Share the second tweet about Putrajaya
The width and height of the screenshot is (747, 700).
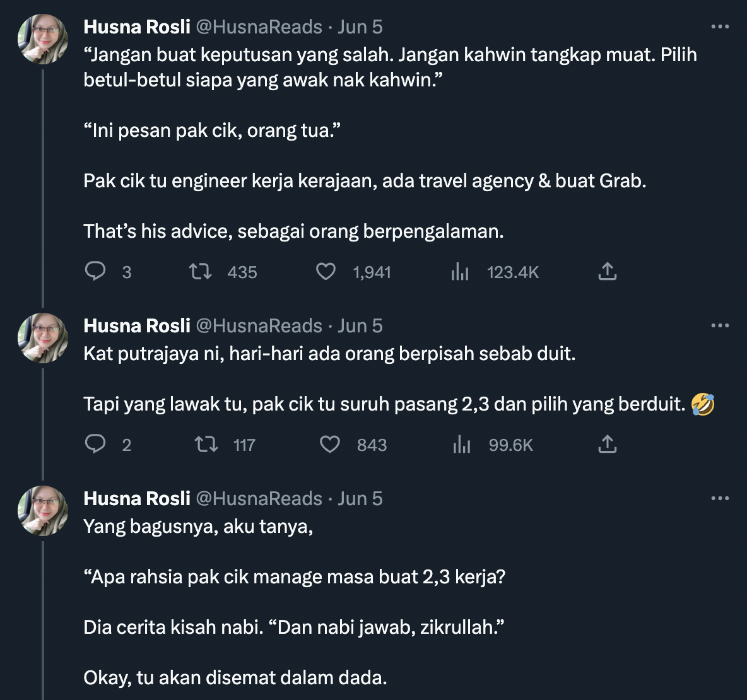(x=607, y=445)
